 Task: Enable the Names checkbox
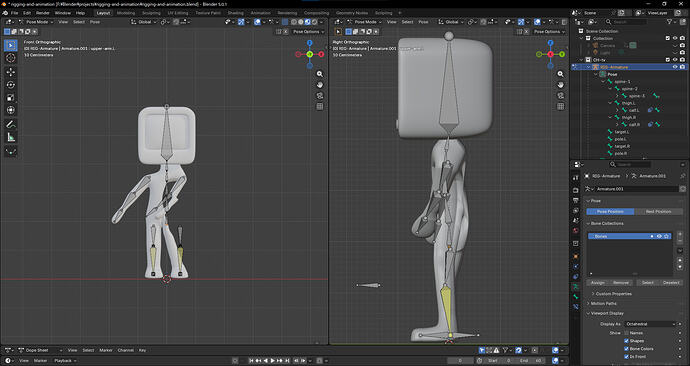tap(626, 333)
